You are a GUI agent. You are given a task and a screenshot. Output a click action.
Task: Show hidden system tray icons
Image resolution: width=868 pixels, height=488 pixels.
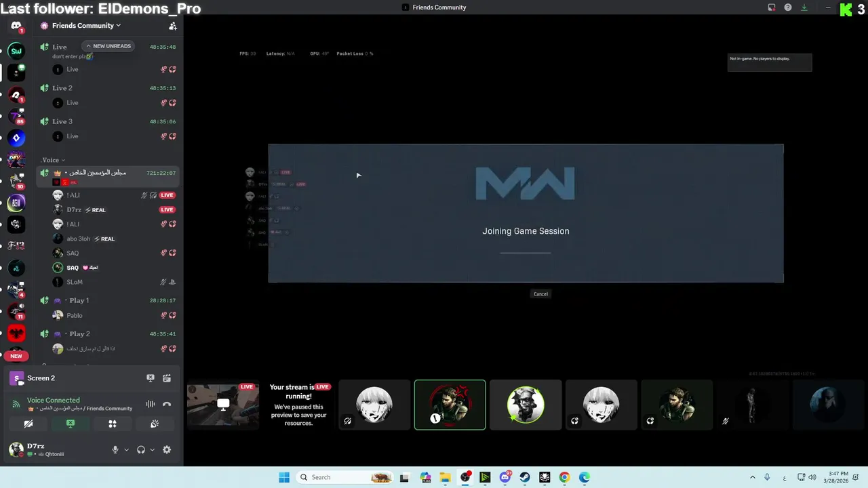coord(752,477)
